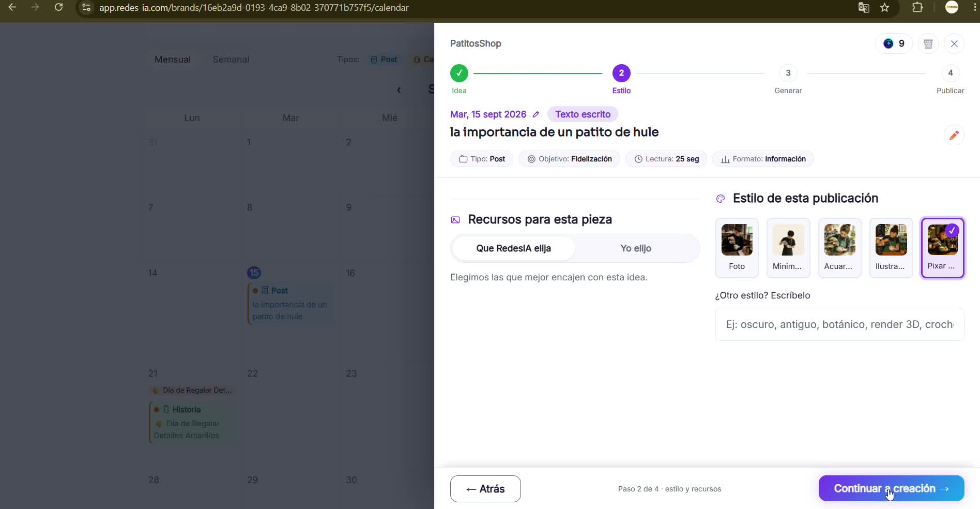Image resolution: width=980 pixels, height=509 pixels.
Task: Toggle the Post type filter in calendar
Action: click(384, 59)
